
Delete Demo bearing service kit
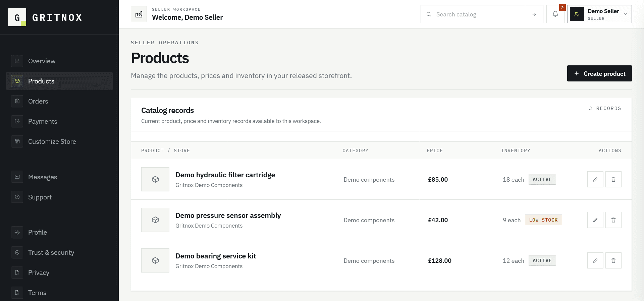click(613, 260)
